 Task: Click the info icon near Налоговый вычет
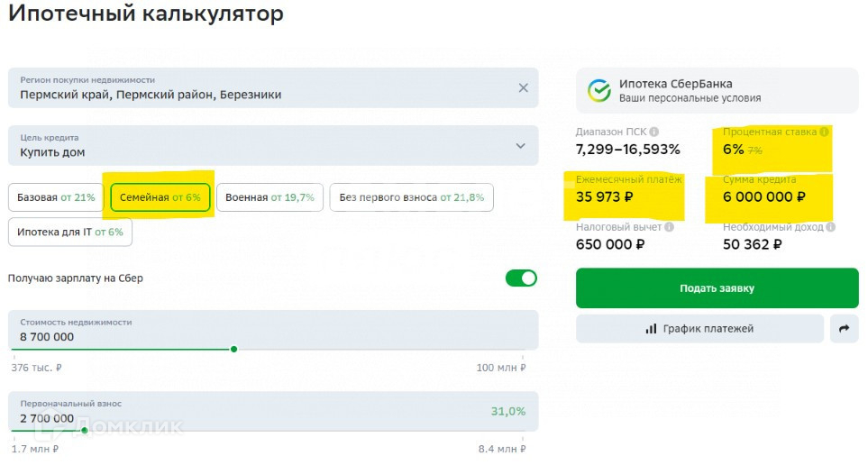669,228
